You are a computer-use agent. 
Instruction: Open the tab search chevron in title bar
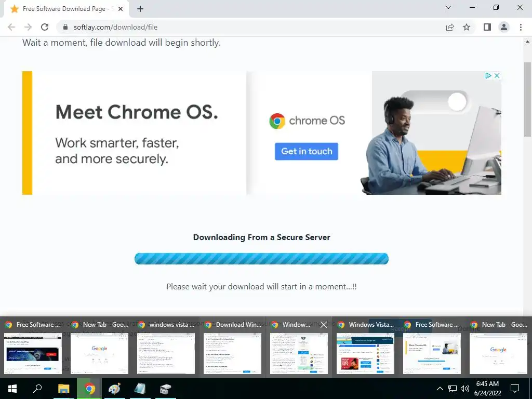point(448,7)
